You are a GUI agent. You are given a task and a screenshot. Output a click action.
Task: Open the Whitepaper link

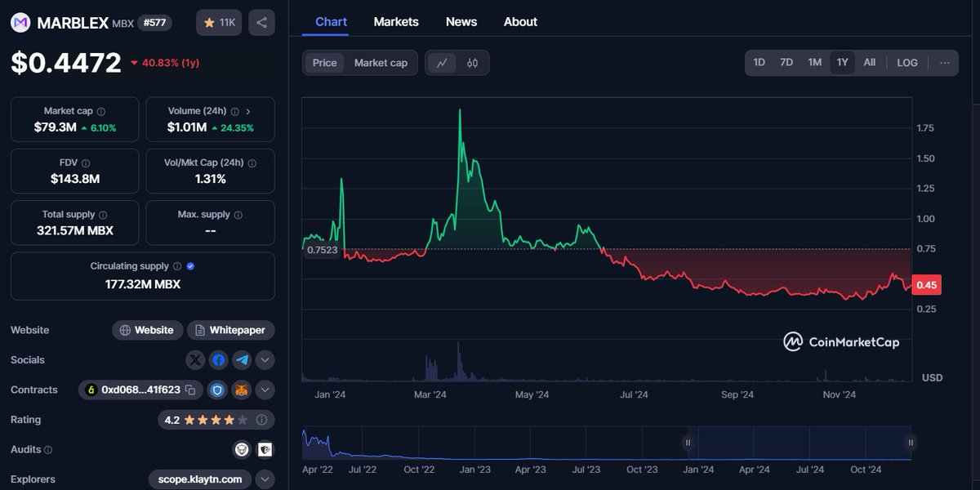(x=230, y=330)
